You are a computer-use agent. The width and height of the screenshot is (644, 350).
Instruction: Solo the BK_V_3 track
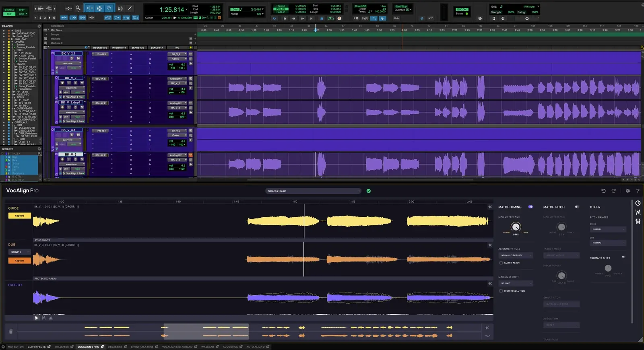pos(75,159)
